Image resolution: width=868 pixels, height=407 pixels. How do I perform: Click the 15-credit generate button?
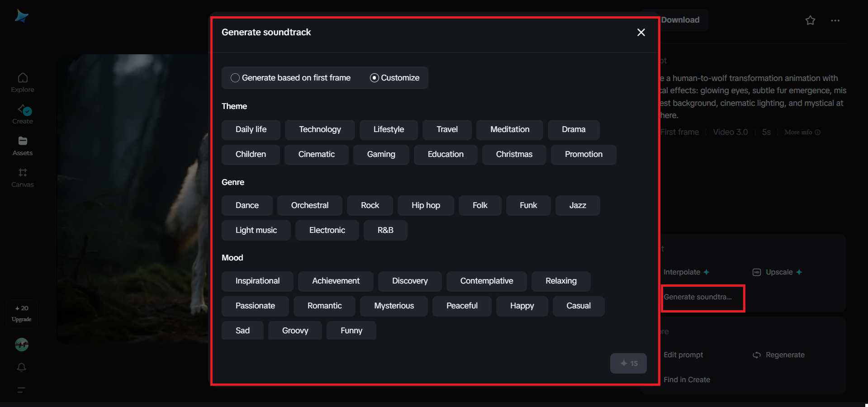coord(628,363)
